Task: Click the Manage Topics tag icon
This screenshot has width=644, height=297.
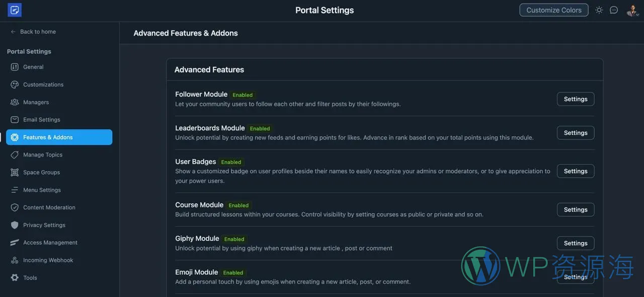Action: [x=15, y=155]
